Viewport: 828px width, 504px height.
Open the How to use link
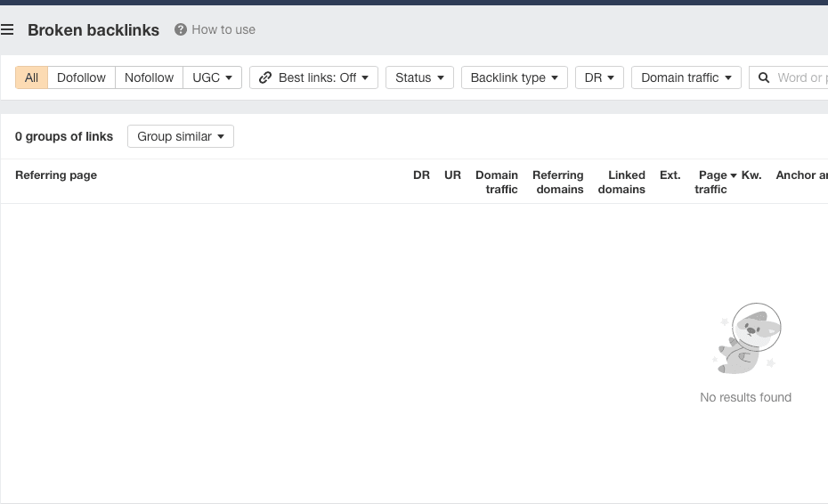pyautogui.click(x=223, y=29)
